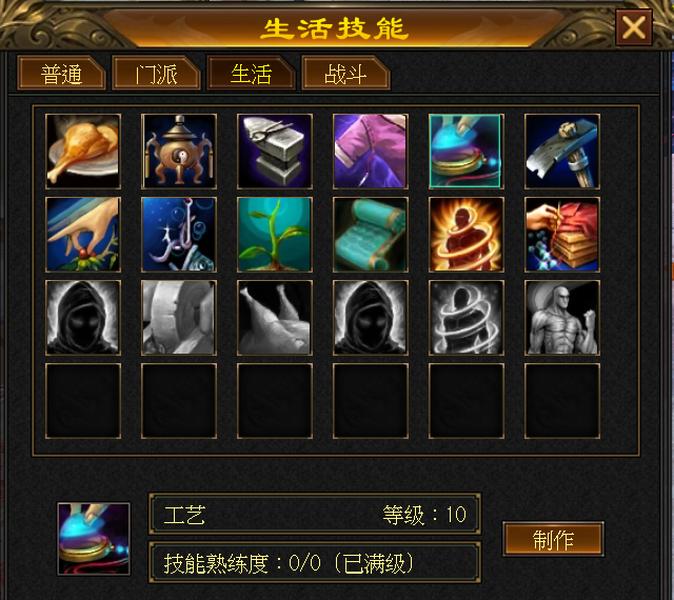Image resolution: width=674 pixels, height=600 pixels.
Task: Select the anvil forging skill icon
Action: pos(275,151)
